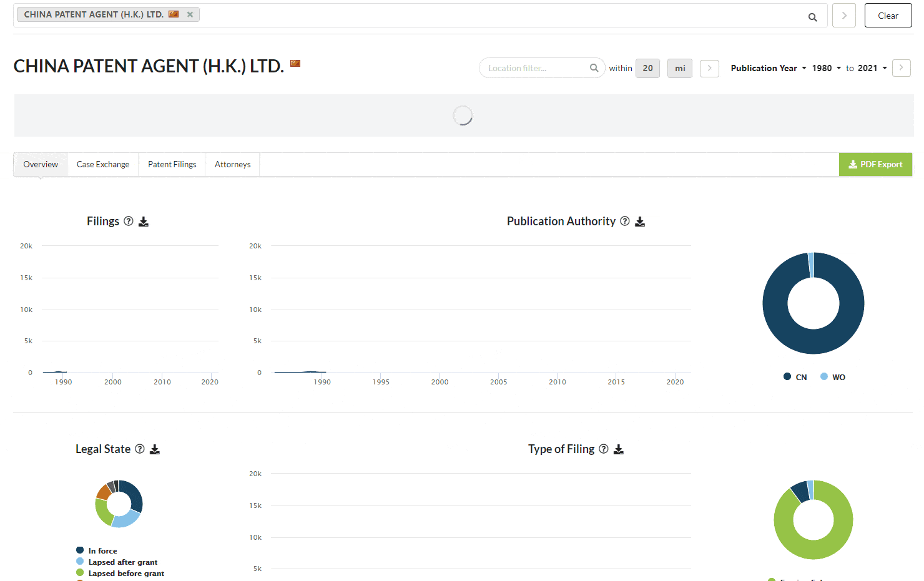
Task: Click the flag icon inside the search tag
Action: point(174,14)
